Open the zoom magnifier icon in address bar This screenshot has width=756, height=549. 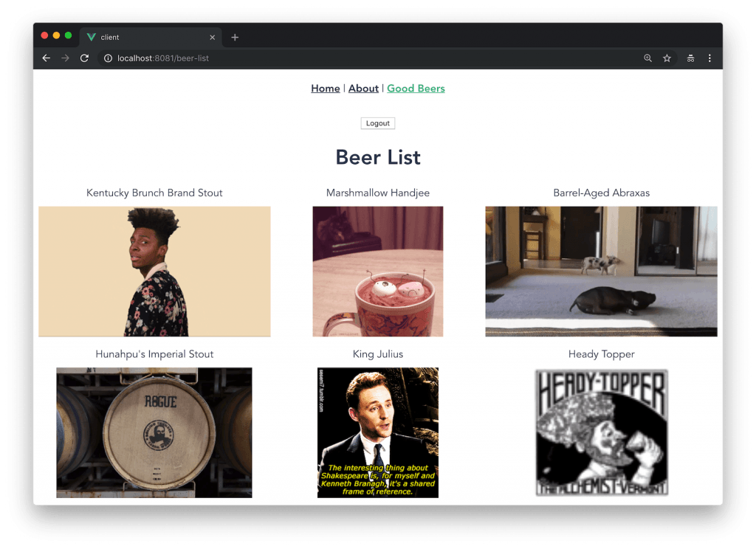click(x=647, y=58)
